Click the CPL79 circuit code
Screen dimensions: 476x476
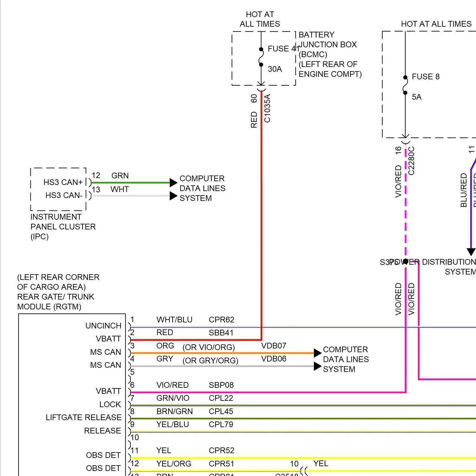(x=221, y=424)
